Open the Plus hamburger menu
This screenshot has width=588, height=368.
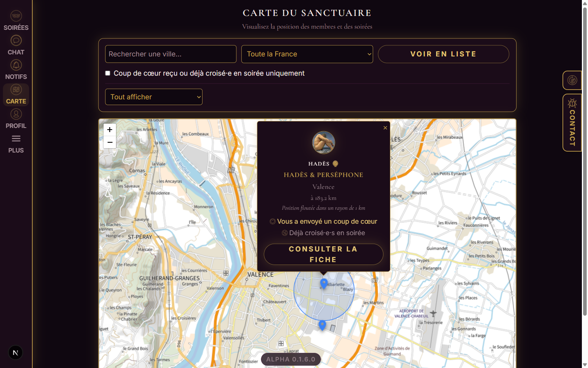point(16,144)
